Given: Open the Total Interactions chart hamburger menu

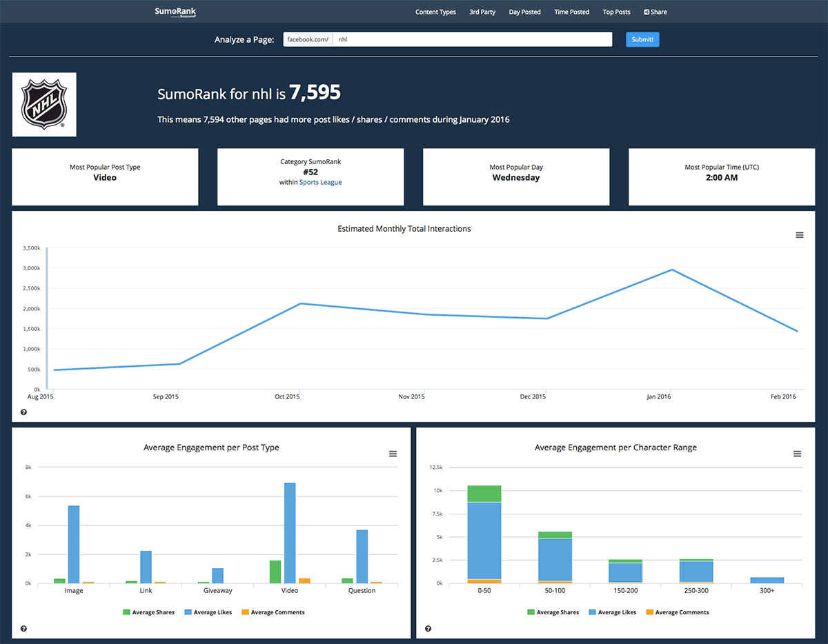Looking at the screenshot, I should click(x=800, y=235).
